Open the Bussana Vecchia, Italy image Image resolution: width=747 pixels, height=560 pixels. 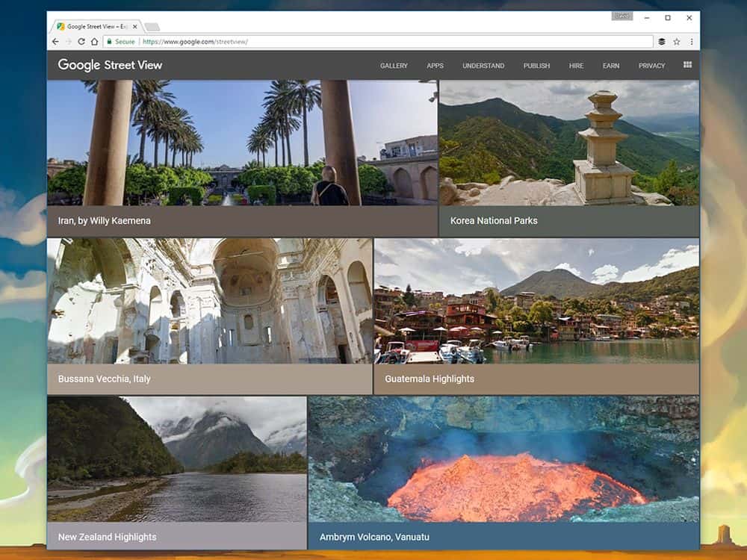tap(209, 314)
